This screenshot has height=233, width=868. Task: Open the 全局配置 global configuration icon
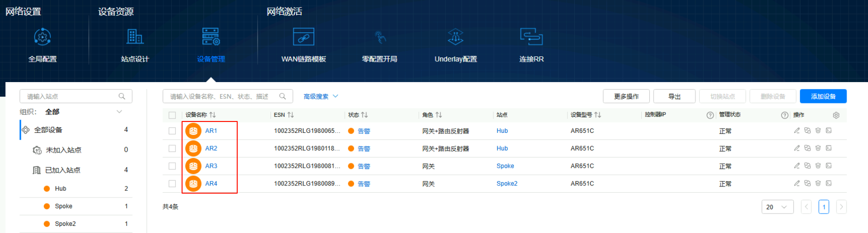(42, 37)
